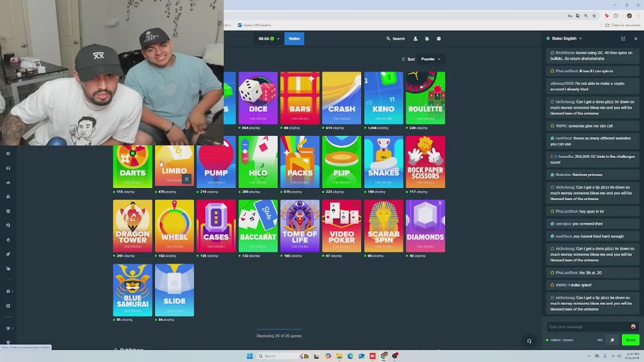This screenshot has width=644, height=362.
Task: Click the headset icon in left sidebar
Action: [x=8, y=168]
